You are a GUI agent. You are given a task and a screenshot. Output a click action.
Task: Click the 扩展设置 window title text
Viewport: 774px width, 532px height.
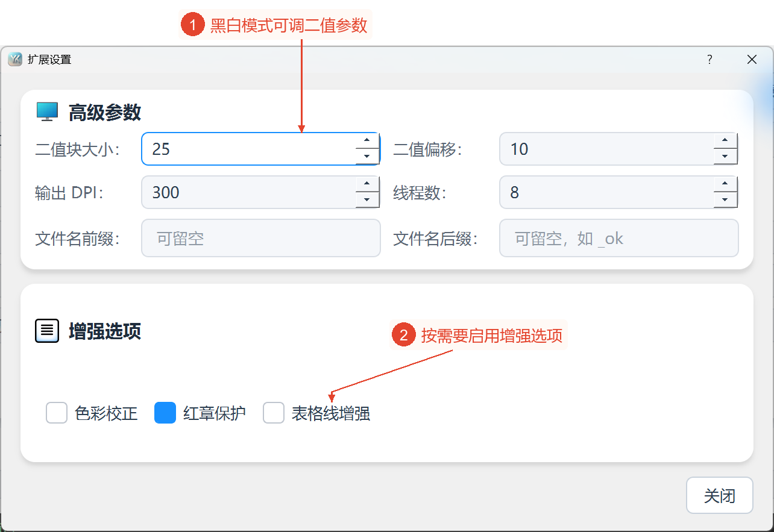coord(49,60)
